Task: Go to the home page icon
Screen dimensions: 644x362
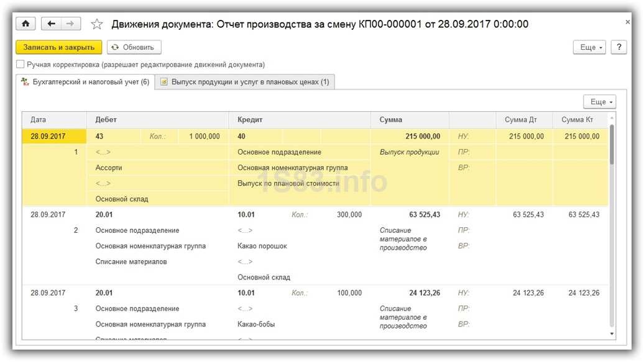Action: 25,24
